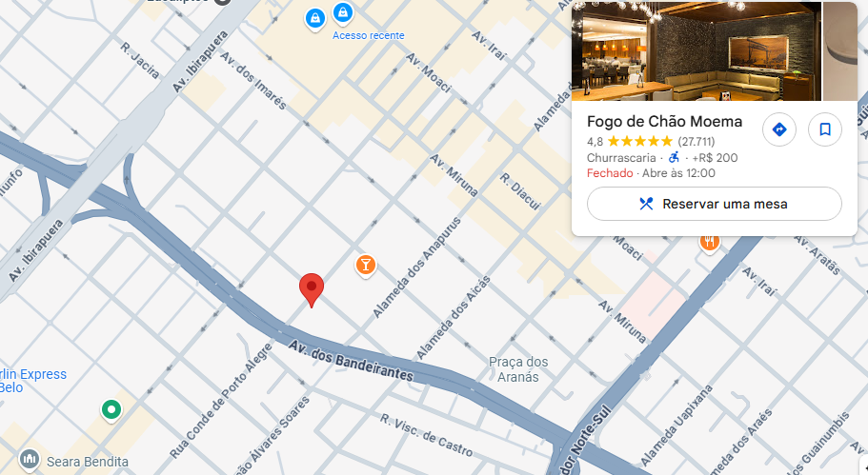The height and width of the screenshot is (475, 868).
Task: Click the Av. dos Bandeirantes road label
Action: (x=351, y=361)
